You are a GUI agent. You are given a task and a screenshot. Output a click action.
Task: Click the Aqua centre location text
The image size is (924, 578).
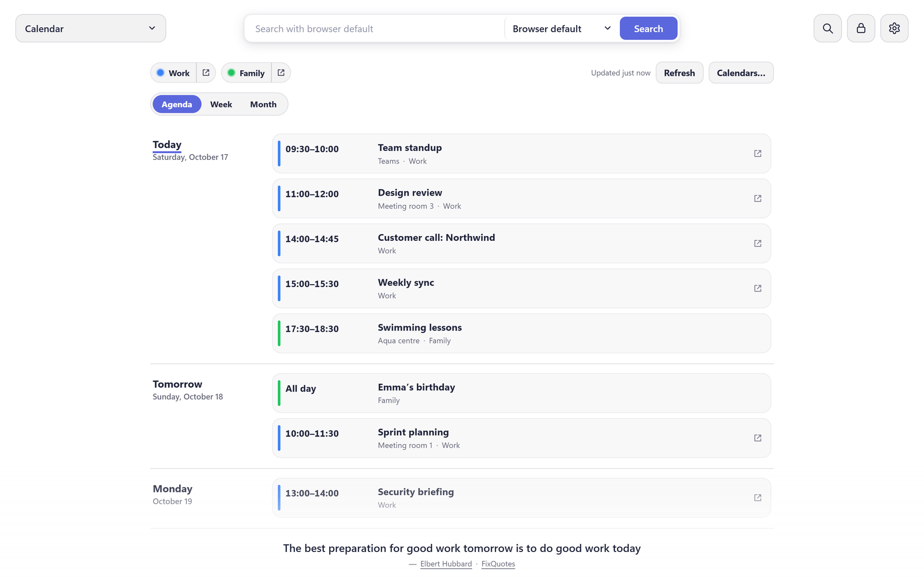pyautogui.click(x=398, y=341)
